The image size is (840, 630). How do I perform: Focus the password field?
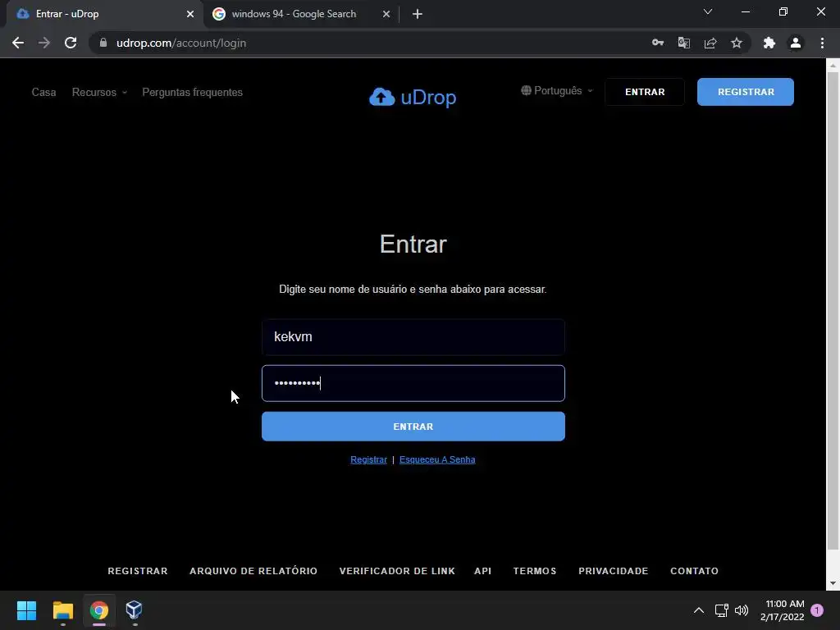click(413, 383)
